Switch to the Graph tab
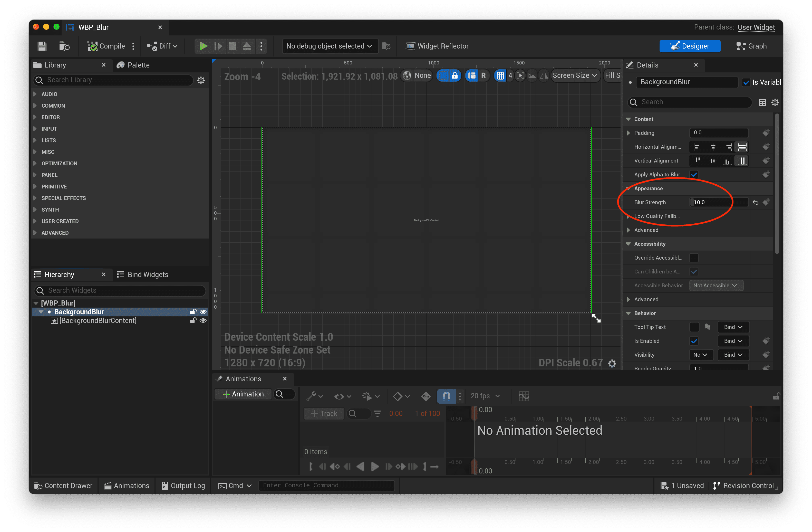812x532 pixels. [752, 46]
